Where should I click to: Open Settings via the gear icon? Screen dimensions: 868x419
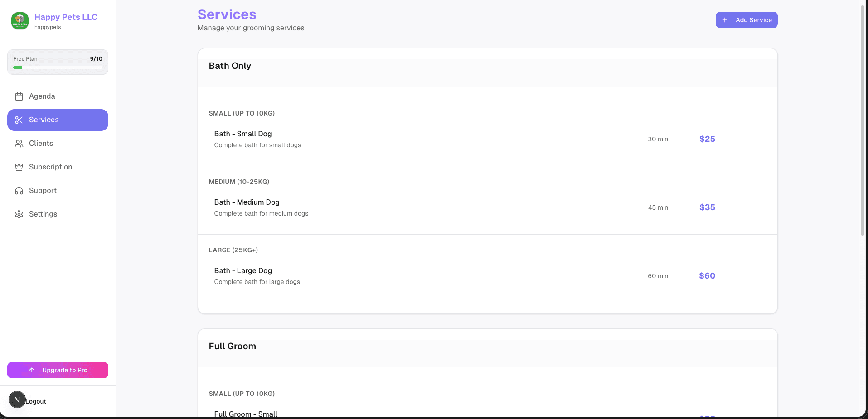(x=19, y=214)
